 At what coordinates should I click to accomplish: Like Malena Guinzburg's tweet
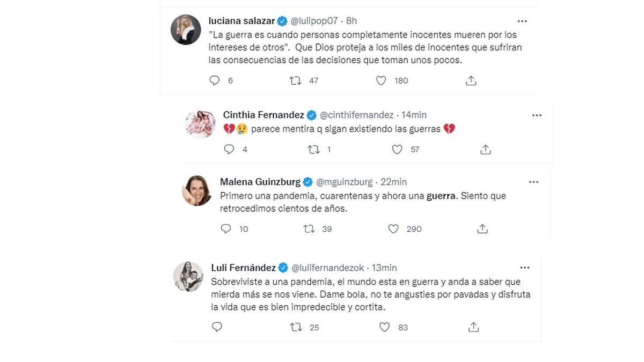(x=393, y=229)
